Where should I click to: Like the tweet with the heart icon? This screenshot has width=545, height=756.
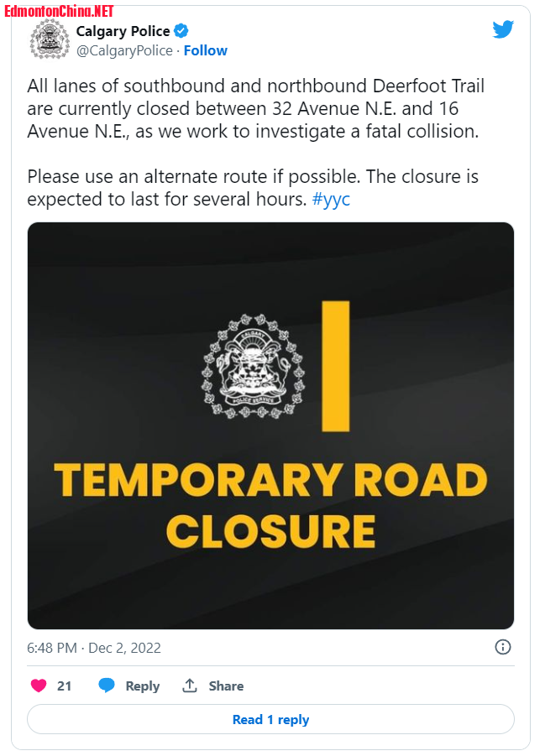click(x=39, y=686)
